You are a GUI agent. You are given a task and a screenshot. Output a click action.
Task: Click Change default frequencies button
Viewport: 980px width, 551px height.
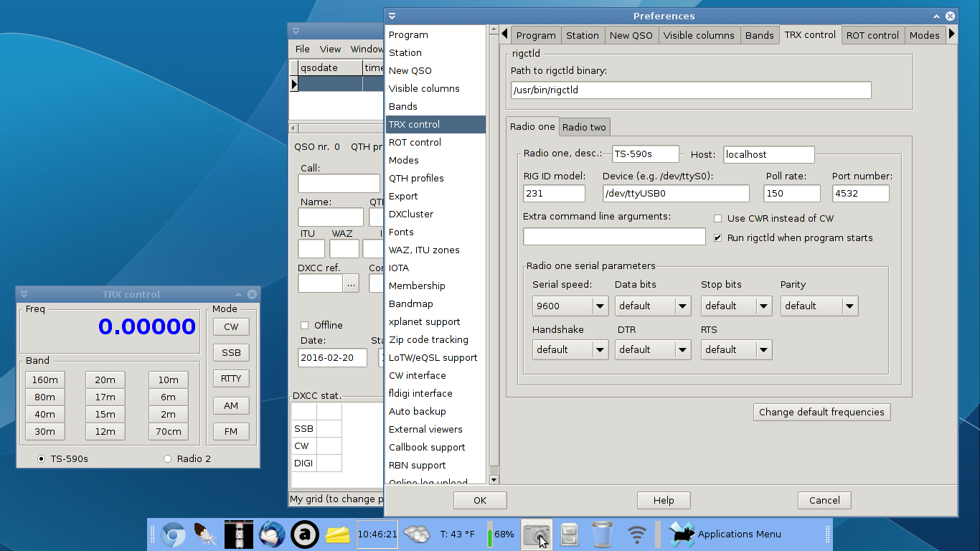[821, 413]
